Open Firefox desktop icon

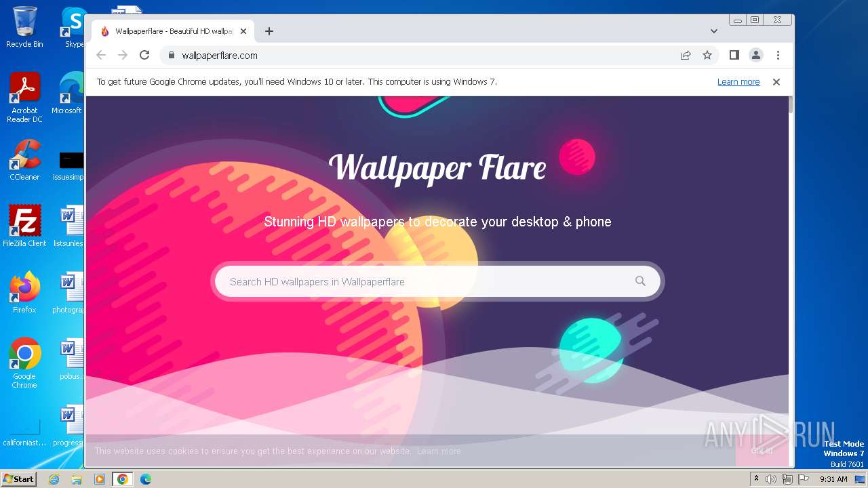[x=24, y=292]
